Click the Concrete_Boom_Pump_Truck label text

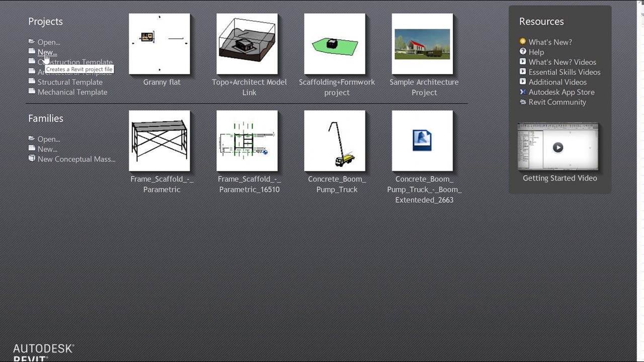(337, 184)
